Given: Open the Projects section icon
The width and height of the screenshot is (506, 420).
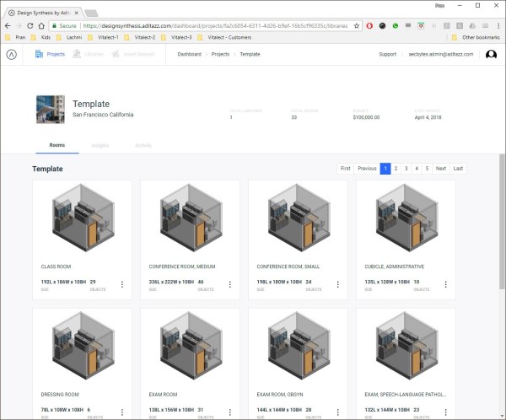Looking at the screenshot, I should coord(40,54).
